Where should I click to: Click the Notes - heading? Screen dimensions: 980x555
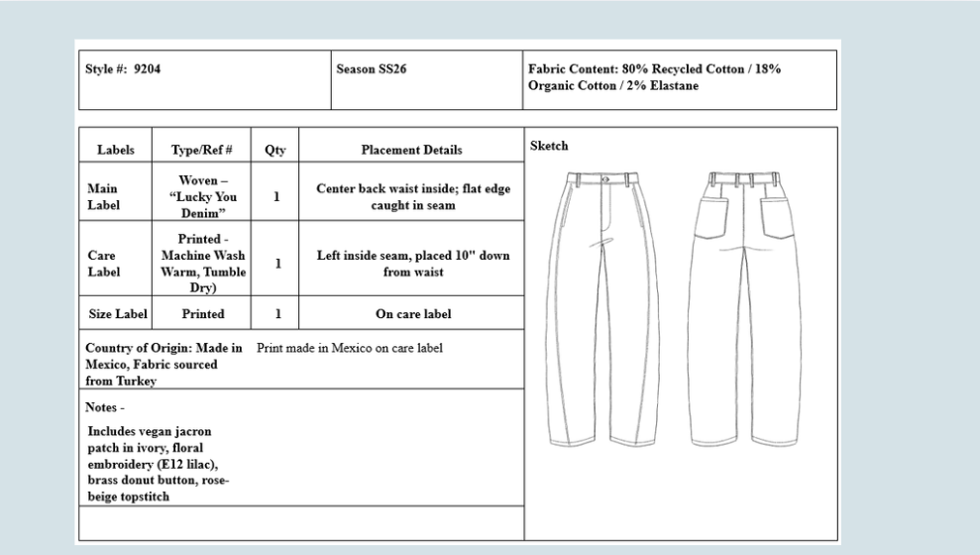[105, 407]
